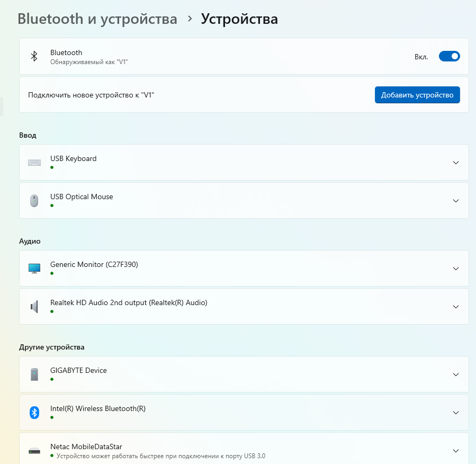Expand the Intel(R) Wireless Bluetooth(R) chevron
Screen dimensions: 476x464
tap(455, 413)
